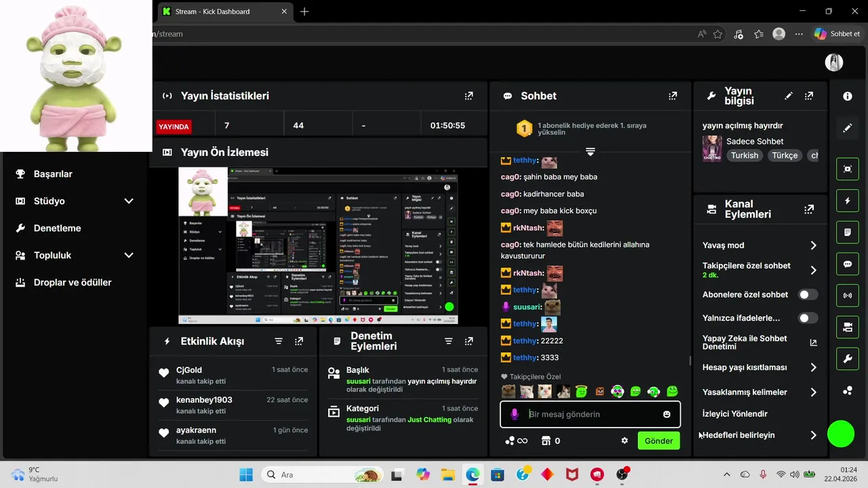Open File Explorer from taskbar

pyautogui.click(x=447, y=474)
